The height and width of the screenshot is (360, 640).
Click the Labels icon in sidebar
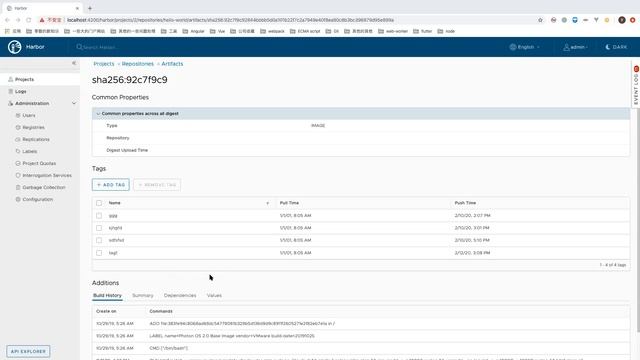18,151
